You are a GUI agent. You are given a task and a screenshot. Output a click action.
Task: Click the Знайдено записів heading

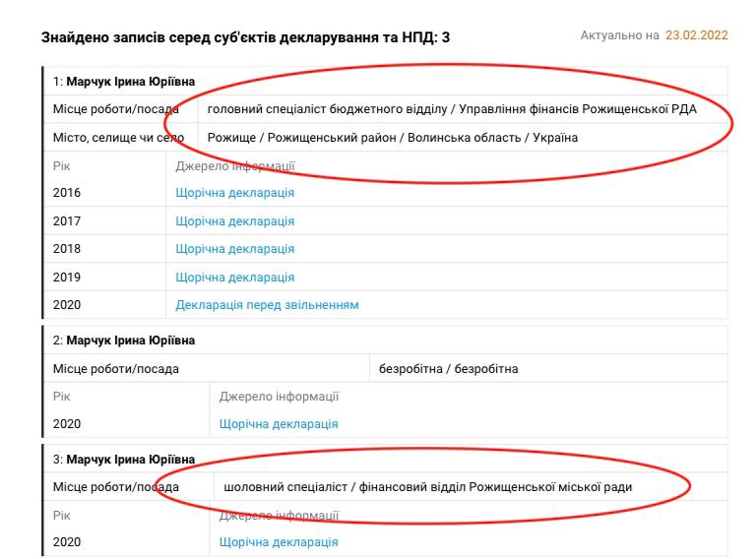(x=245, y=37)
